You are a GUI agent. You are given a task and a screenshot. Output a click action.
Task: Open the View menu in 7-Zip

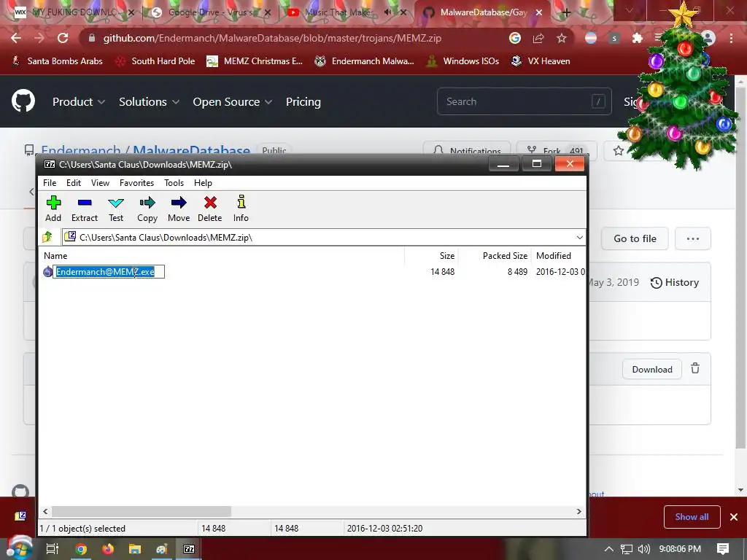(x=100, y=183)
